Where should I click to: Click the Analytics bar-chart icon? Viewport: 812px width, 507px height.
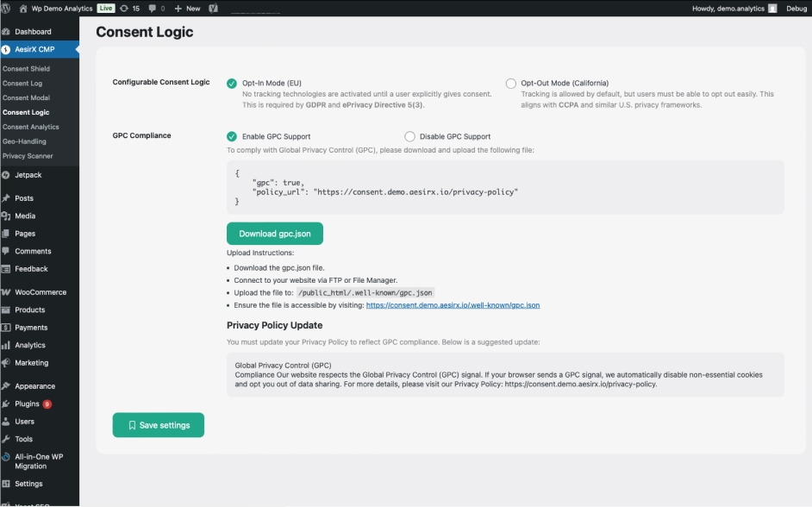coord(6,345)
